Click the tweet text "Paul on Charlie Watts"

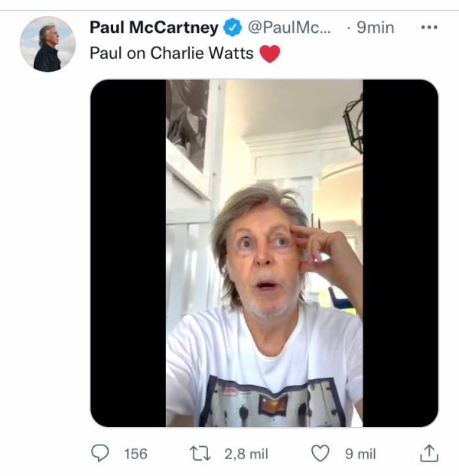(x=171, y=54)
